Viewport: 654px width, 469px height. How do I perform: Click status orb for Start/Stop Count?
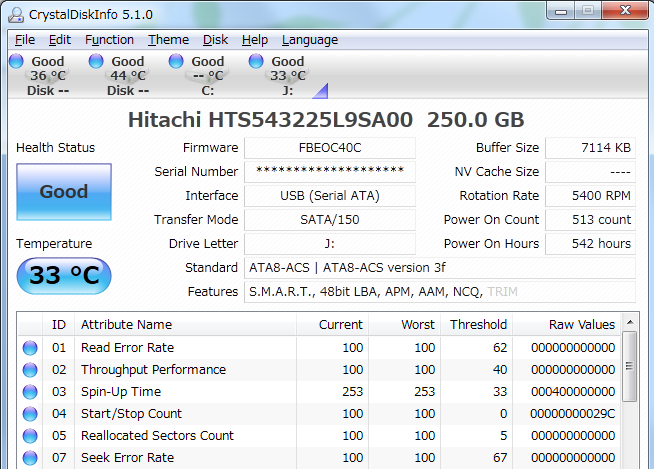30,414
